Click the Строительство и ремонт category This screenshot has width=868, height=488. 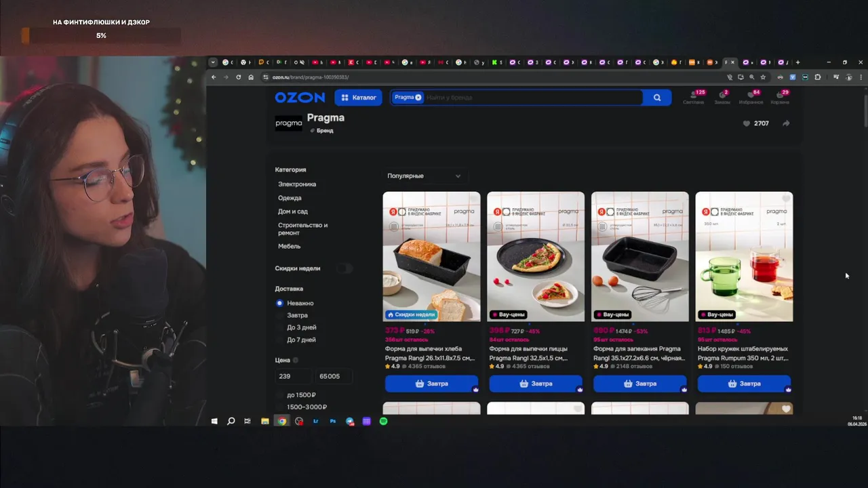302,229
